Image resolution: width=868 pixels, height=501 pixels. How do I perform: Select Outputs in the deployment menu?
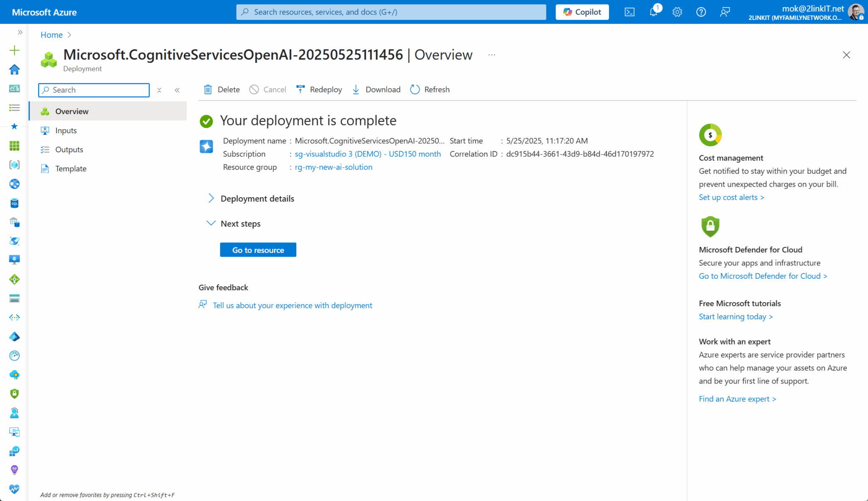(x=69, y=149)
